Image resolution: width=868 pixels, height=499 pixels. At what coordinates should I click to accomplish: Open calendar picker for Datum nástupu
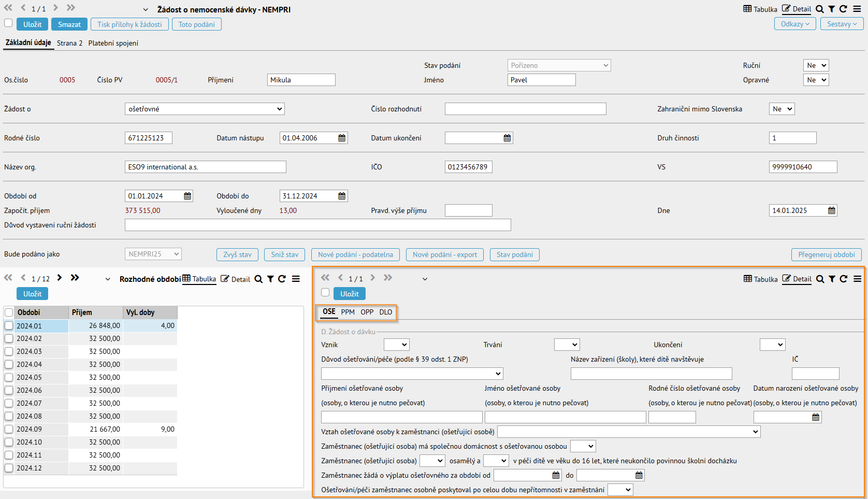342,138
